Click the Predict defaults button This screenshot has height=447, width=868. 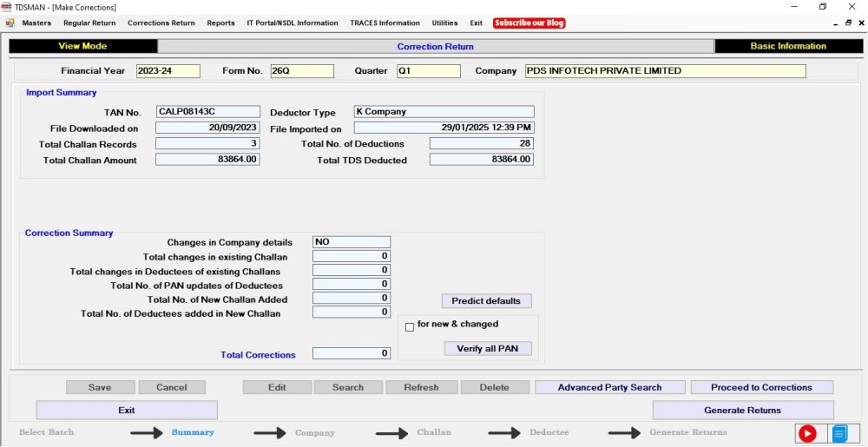486,301
